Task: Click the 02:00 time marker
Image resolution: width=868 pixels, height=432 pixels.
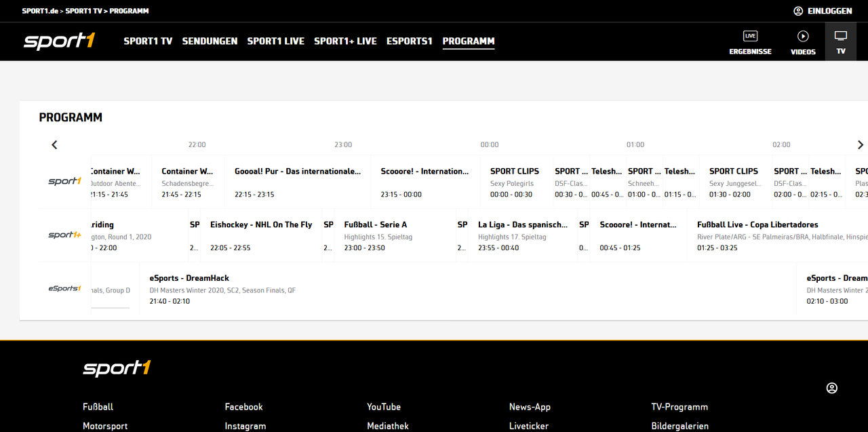Action: tap(781, 144)
